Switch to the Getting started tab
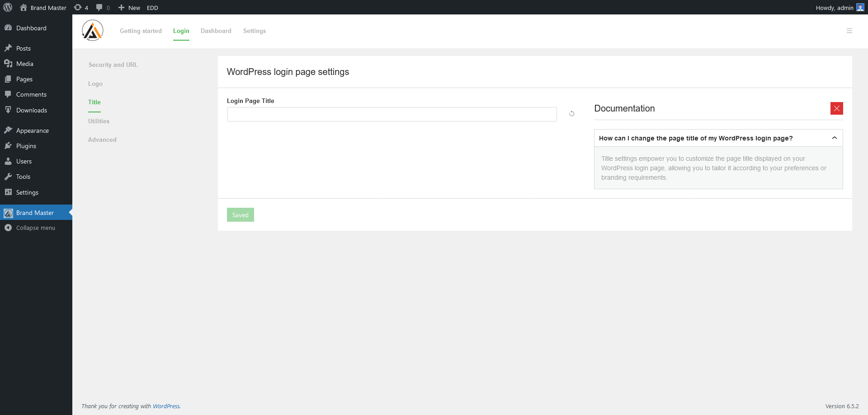 tap(140, 31)
